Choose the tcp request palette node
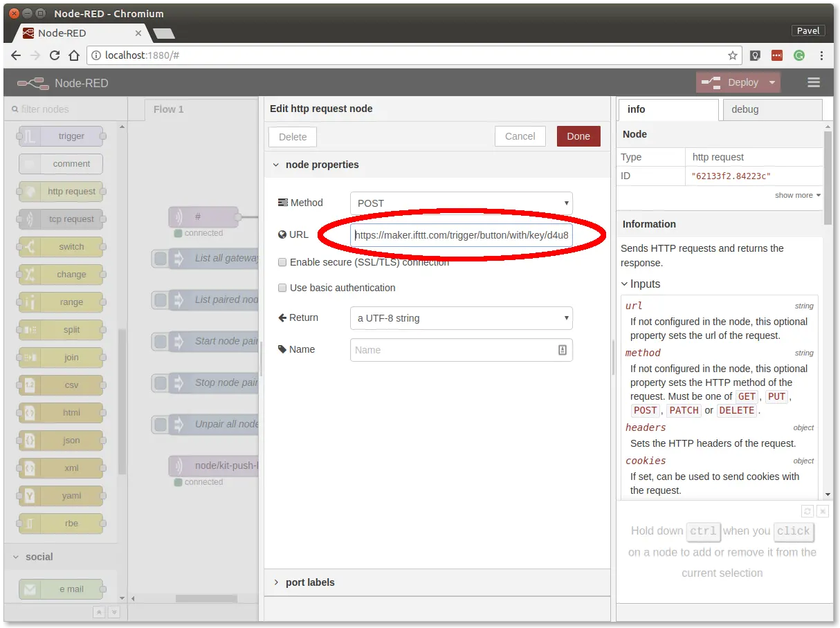 [61, 219]
